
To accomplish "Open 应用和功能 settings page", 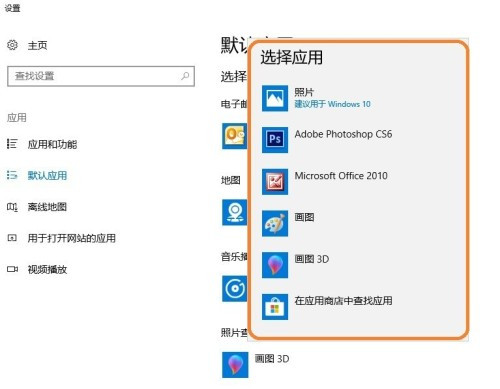I will click(x=52, y=144).
